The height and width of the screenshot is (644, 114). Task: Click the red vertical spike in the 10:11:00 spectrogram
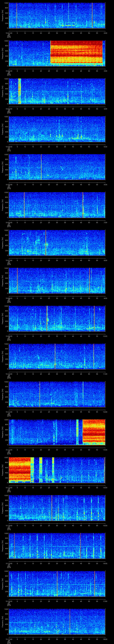pos(40,394)
